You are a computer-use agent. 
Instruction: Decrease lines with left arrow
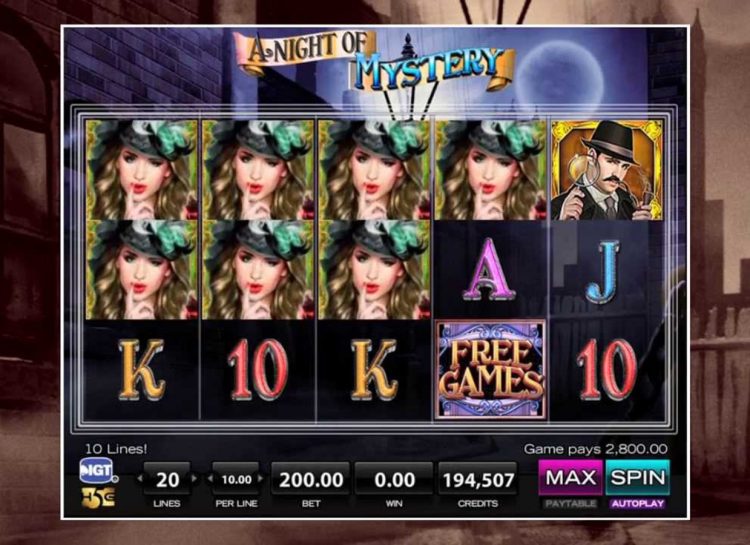tap(139, 478)
